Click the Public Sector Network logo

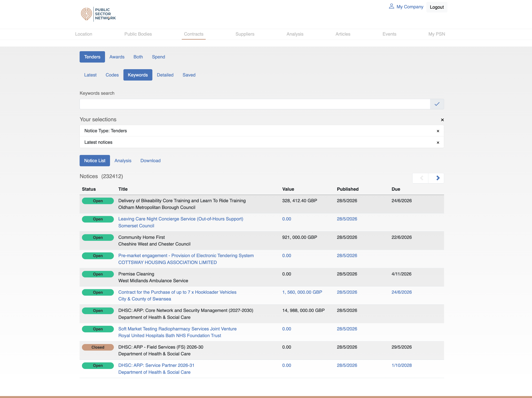tap(98, 14)
